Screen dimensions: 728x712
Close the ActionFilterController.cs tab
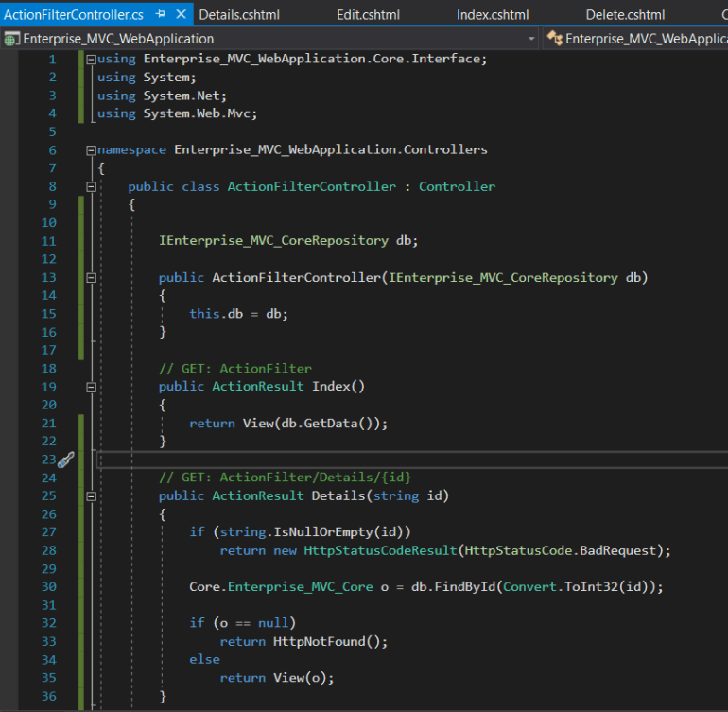click(x=182, y=14)
